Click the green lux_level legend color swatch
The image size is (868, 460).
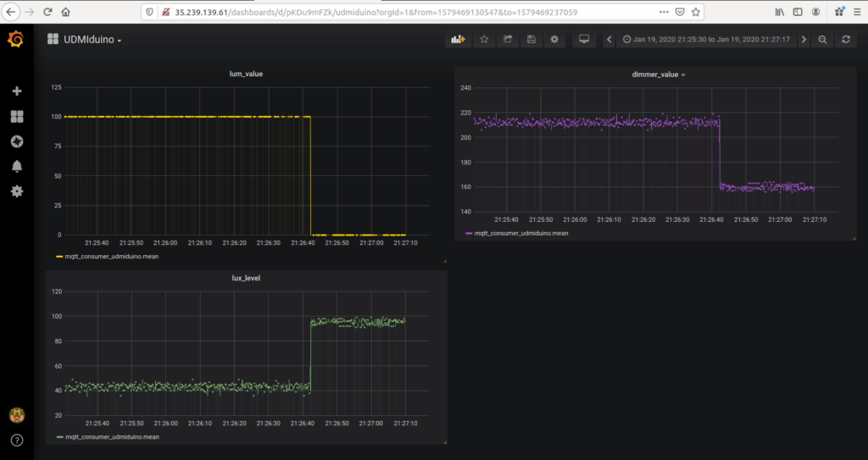click(60, 437)
